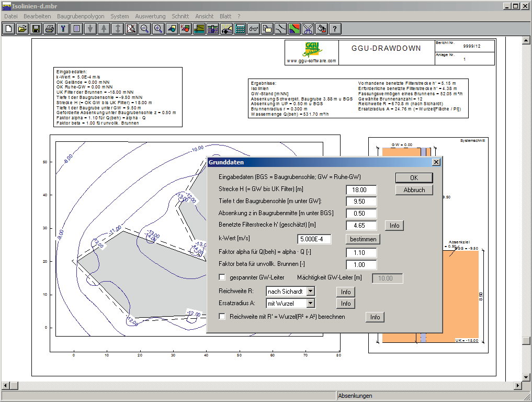Open the Auswertung menu

(150, 16)
